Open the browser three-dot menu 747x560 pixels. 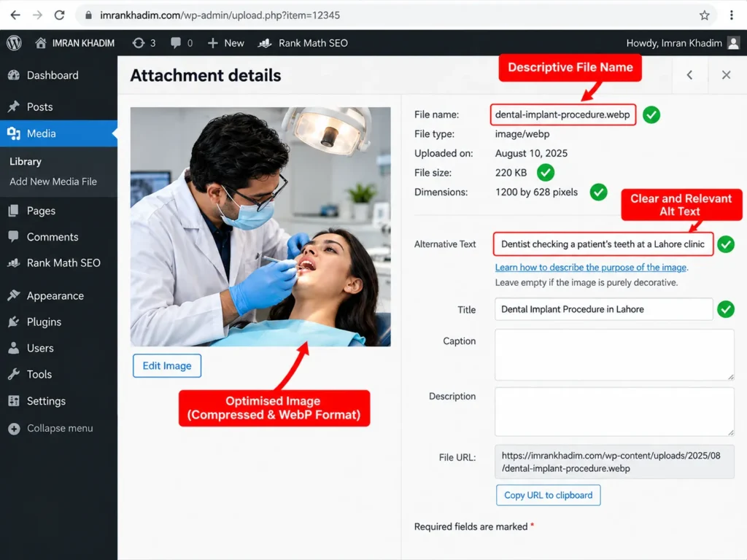pos(731,15)
